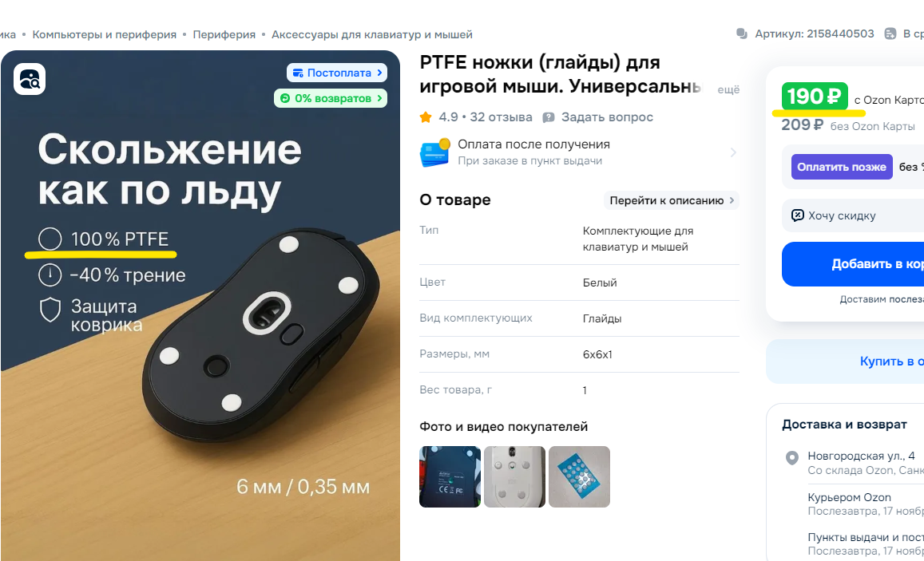Image resolution: width=924 pixels, height=561 pixels.
Task: Click the gold star rating icon
Action: [426, 117]
